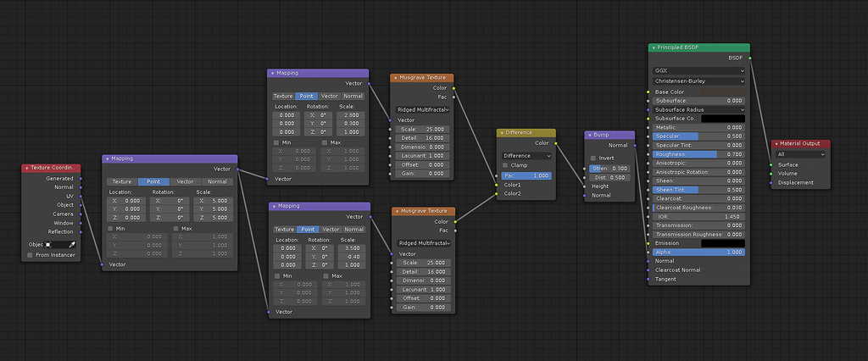Open the black Subsurface Color swatch

click(723, 119)
